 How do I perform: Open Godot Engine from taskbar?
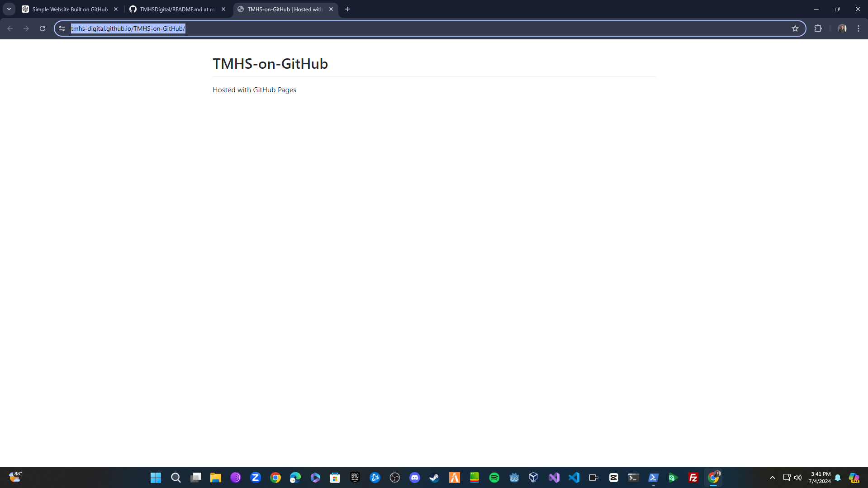(x=514, y=478)
